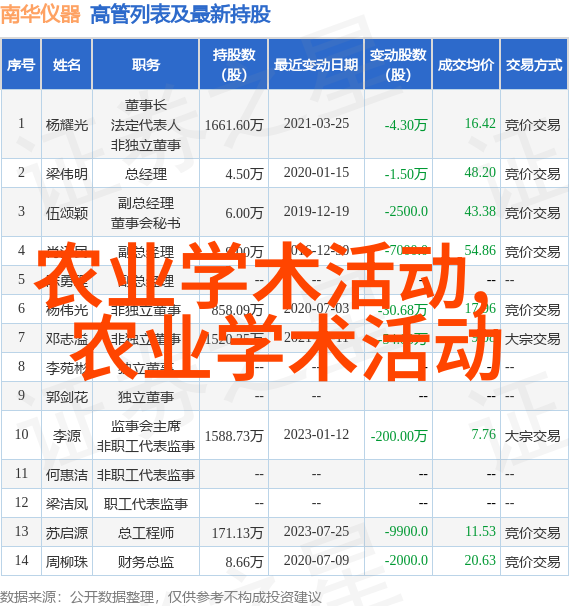
Task: Click the average price 11.53
Action: coord(480,532)
